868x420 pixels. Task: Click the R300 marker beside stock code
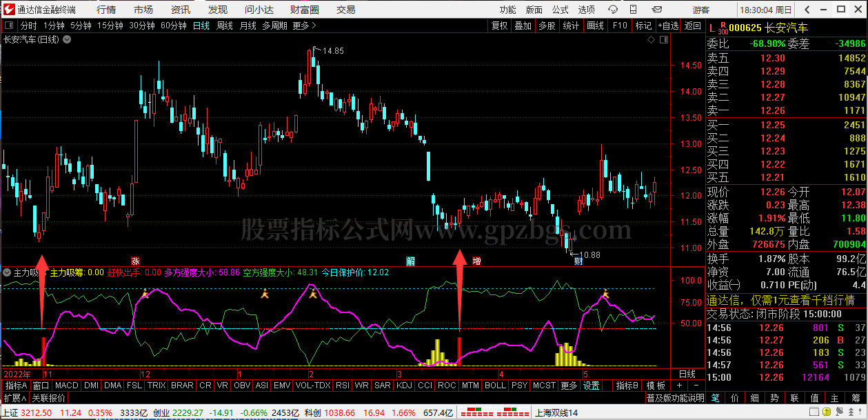(x=723, y=28)
